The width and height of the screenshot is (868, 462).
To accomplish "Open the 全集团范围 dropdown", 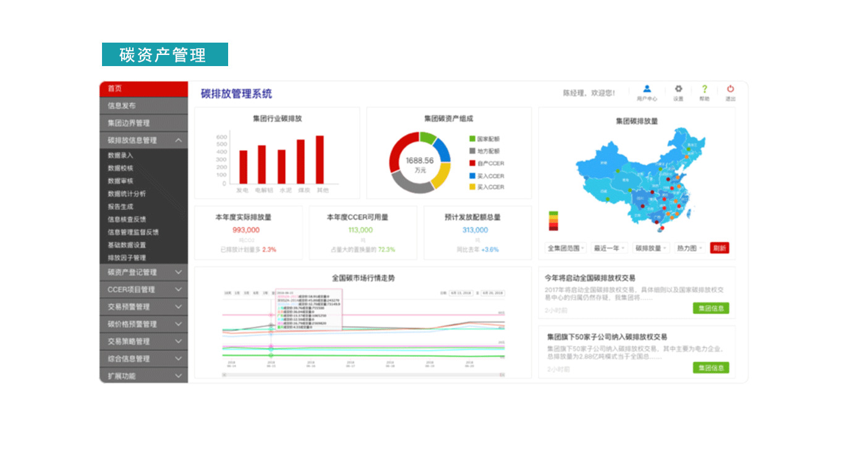I will [x=566, y=248].
